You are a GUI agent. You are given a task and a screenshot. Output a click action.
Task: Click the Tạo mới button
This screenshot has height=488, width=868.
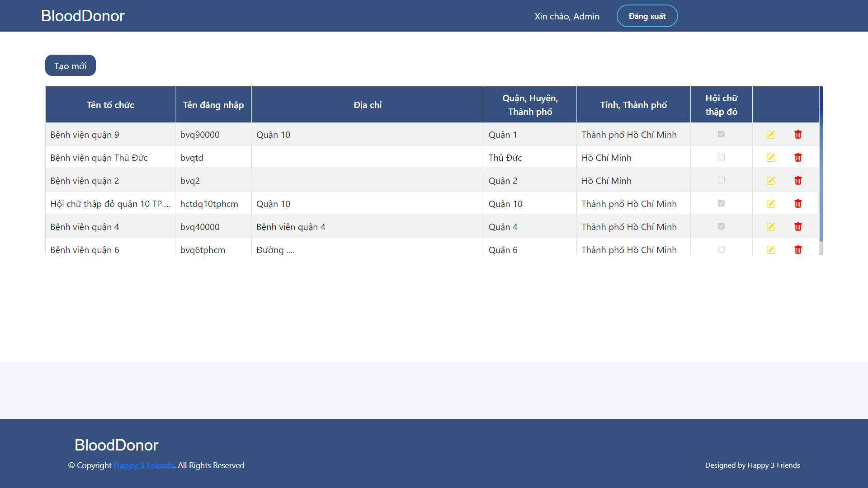(71, 66)
